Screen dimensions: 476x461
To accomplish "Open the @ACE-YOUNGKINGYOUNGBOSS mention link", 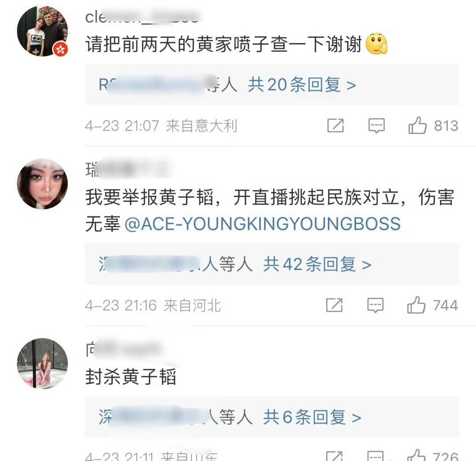I will (263, 224).
